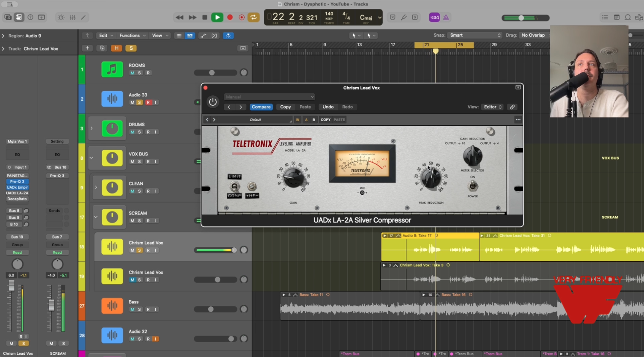Click the Fast Forward transport button
Viewport: 644px width, 357px height.
point(192,18)
